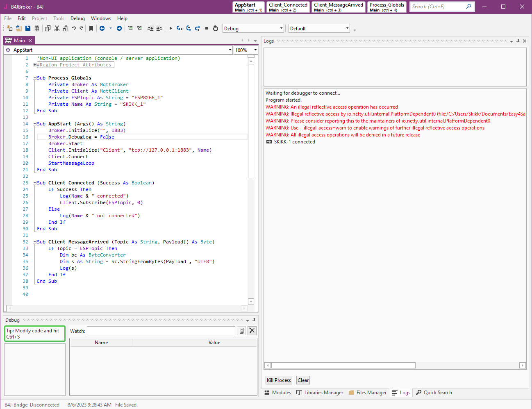Screen dimensions: 532x409
Task: Click the Save file toolbar icon
Action: (x=28, y=28)
